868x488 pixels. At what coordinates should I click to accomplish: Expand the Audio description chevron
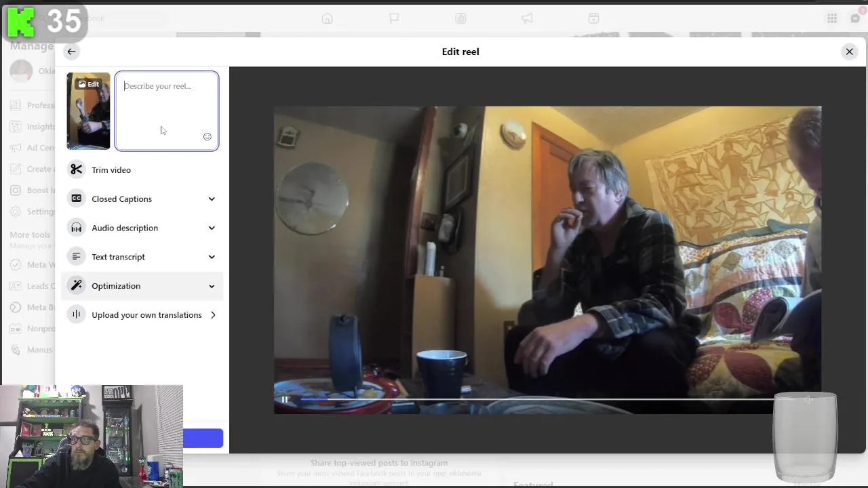(212, 228)
